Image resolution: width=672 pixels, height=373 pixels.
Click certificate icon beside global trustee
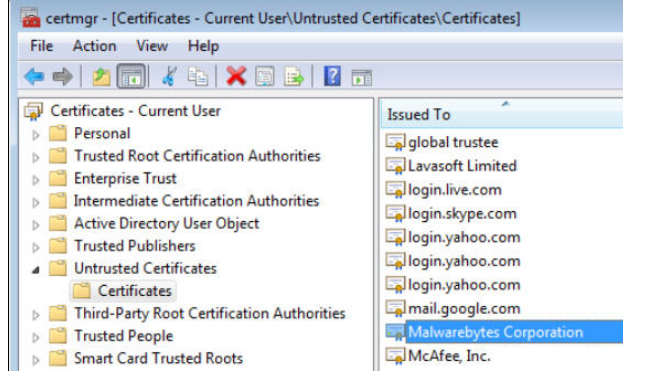tap(395, 142)
